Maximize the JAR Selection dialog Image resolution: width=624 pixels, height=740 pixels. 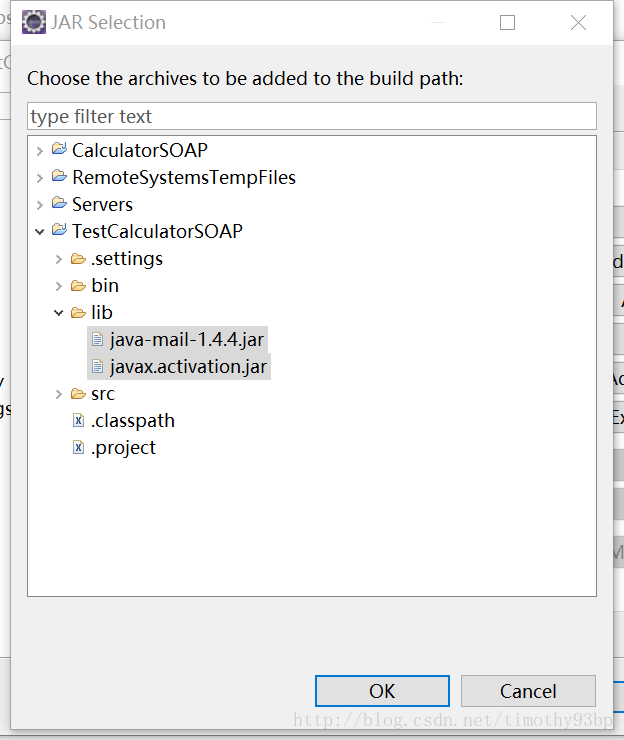point(507,23)
